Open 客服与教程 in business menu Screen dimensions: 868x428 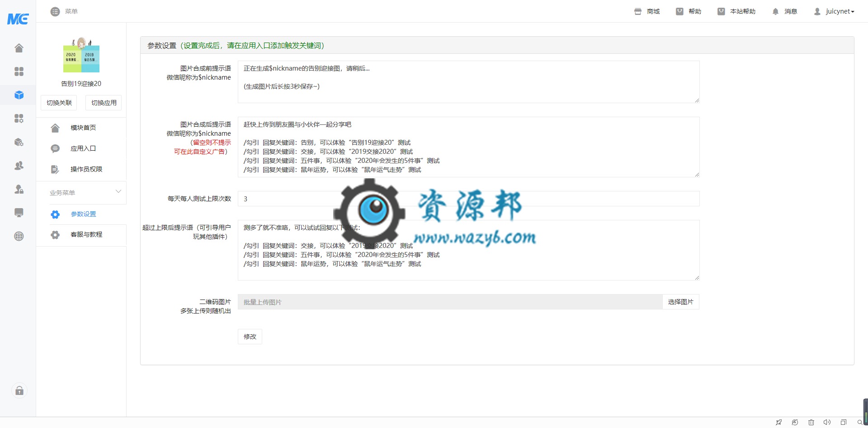coord(86,234)
